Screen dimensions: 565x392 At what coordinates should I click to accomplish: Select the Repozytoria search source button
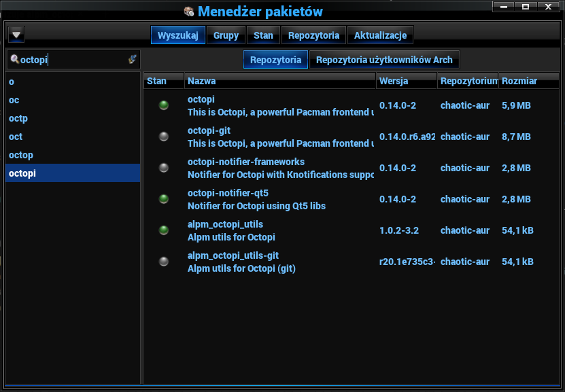tap(275, 59)
